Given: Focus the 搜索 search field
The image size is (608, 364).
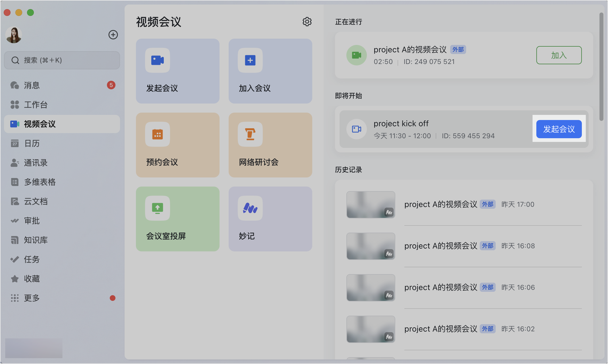Looking at the screenshot, I should click(x=62, y=60).
